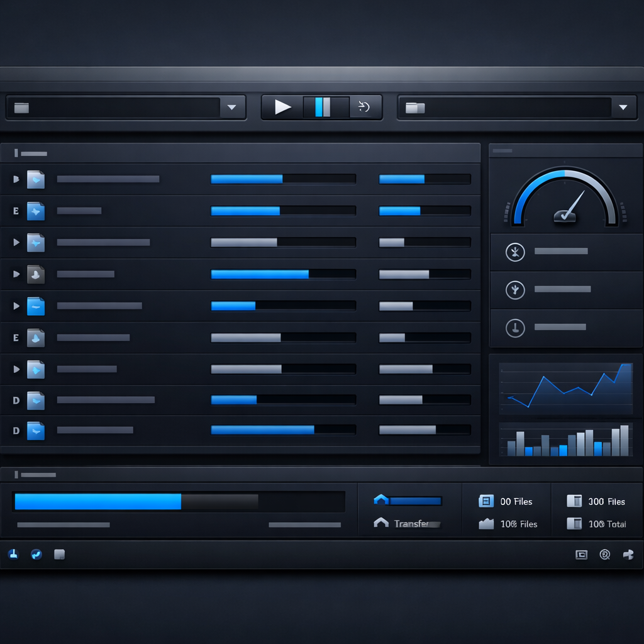644x644 pixels.
Task: Start transfers with the play button
Action: point(282,106)
